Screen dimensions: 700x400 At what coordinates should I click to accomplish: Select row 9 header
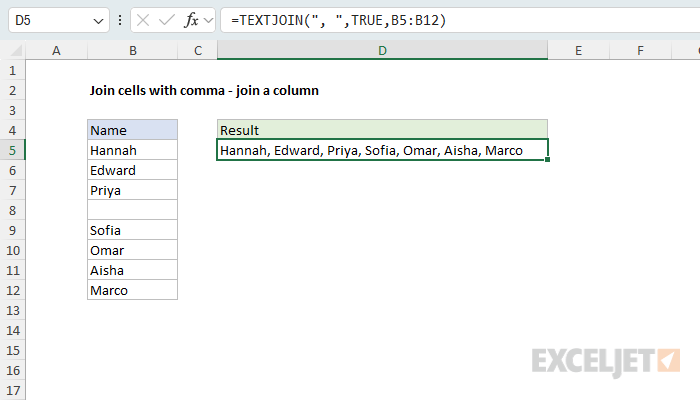[12, 230]
